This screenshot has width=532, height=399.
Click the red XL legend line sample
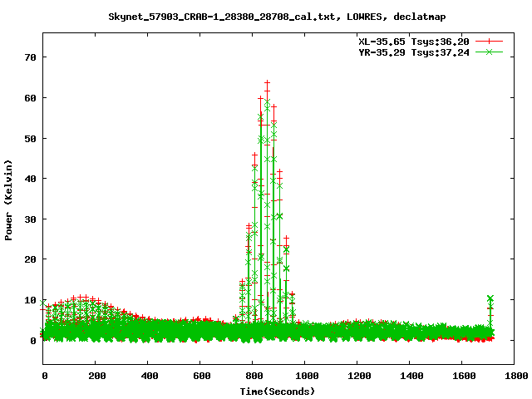489,42
